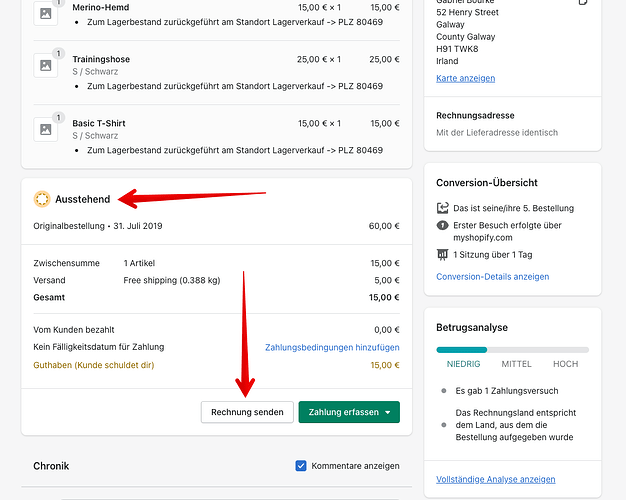
Task: Click the Merino-Hemd product name
Action: (x=100, y=7)
